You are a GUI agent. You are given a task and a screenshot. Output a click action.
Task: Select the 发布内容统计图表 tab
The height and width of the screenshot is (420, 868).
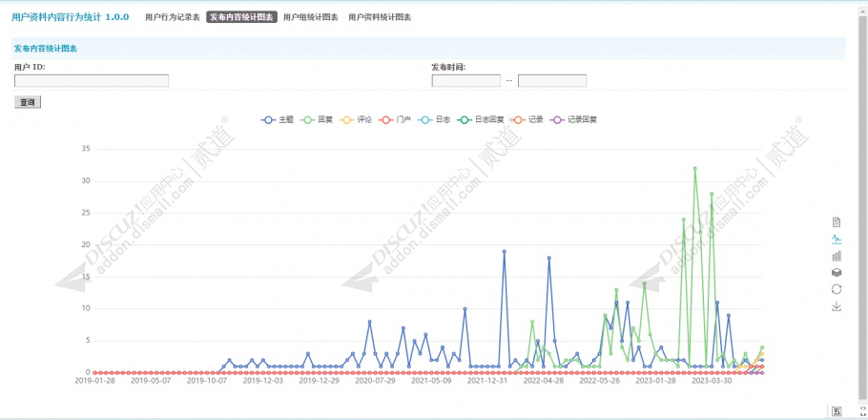241,17
